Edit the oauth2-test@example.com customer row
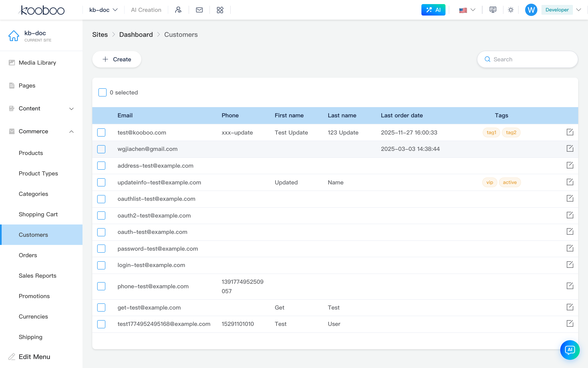588x368 pixels. [x=570, y=215]
